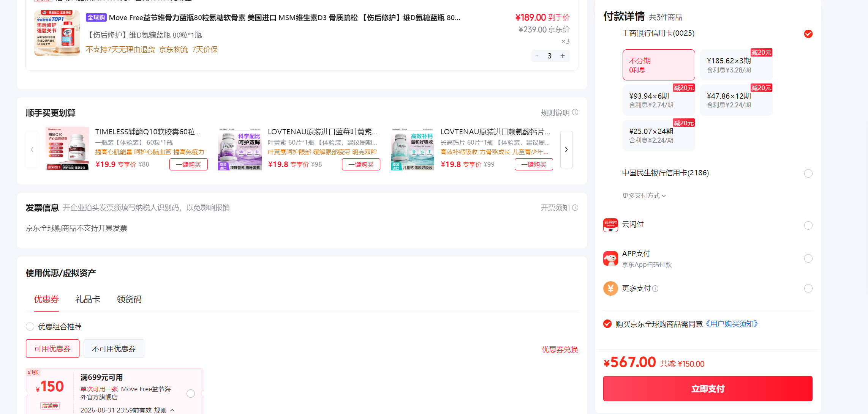The height and width of the screenshot is (414, 868).
Task: Switch to the 优惠券 tab
Action: 46,299
